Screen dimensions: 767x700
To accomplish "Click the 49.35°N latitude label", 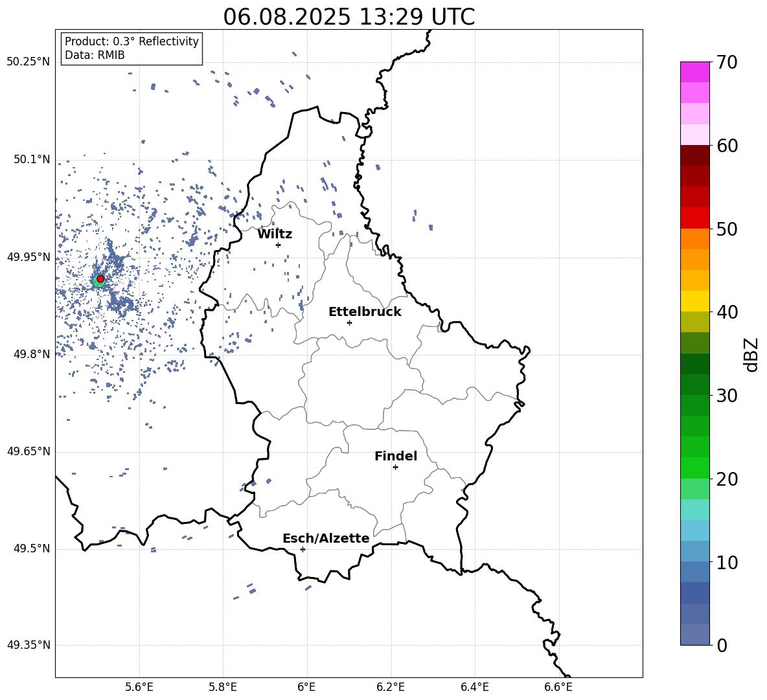I will click(x=29, y=645).
